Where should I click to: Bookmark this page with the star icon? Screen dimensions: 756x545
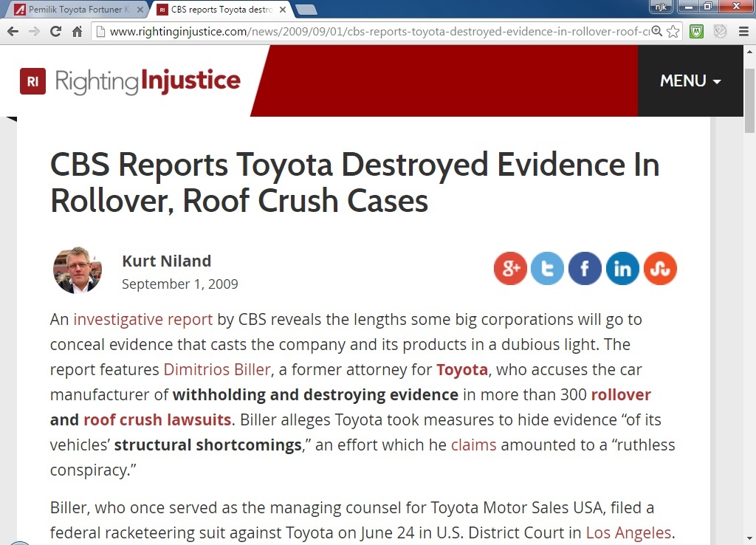(x=673, y=32)
